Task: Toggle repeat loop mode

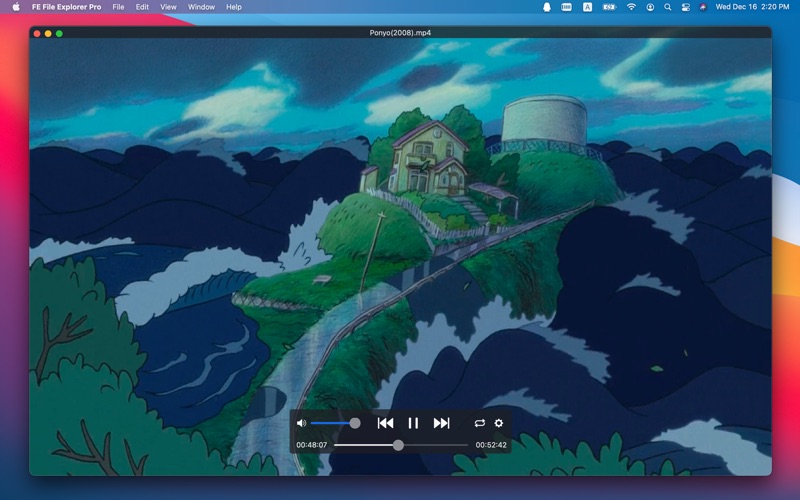Action: [x=480, y=423]
